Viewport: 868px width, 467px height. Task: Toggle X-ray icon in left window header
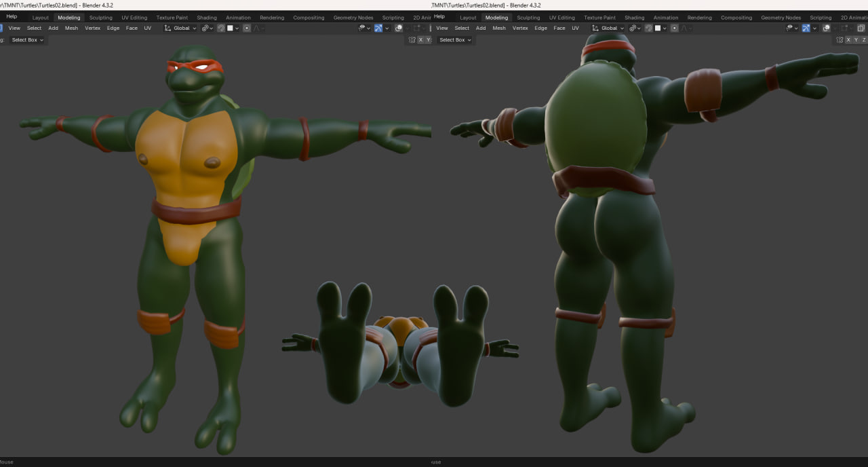coord(431,28)
